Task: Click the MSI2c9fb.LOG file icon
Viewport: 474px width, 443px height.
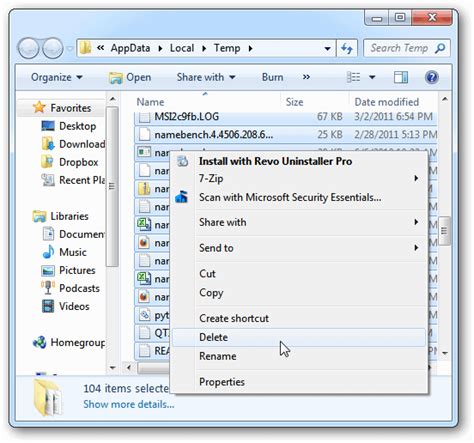Action: tap(144, 117)
